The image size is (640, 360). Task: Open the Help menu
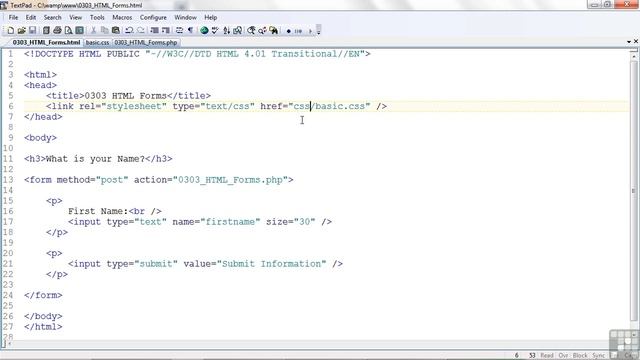pyautogui.click(x=211, y=18)
